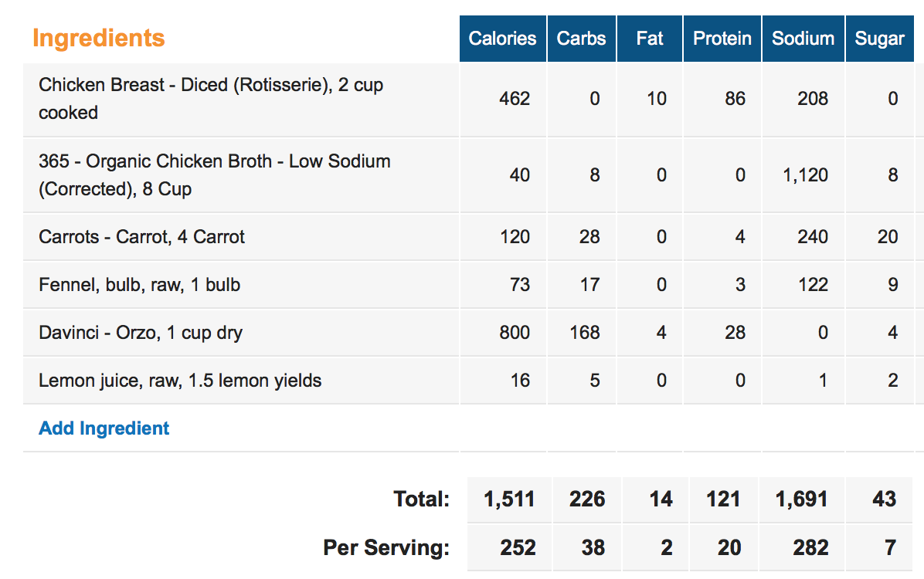Click the Sugar column header

(x=880, y=39)
